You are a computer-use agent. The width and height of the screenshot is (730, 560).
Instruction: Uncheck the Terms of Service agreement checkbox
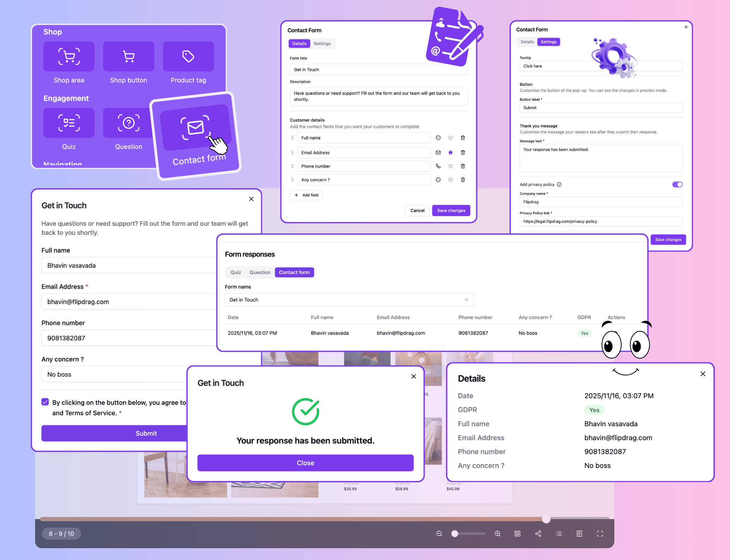(x=45, y=402)
